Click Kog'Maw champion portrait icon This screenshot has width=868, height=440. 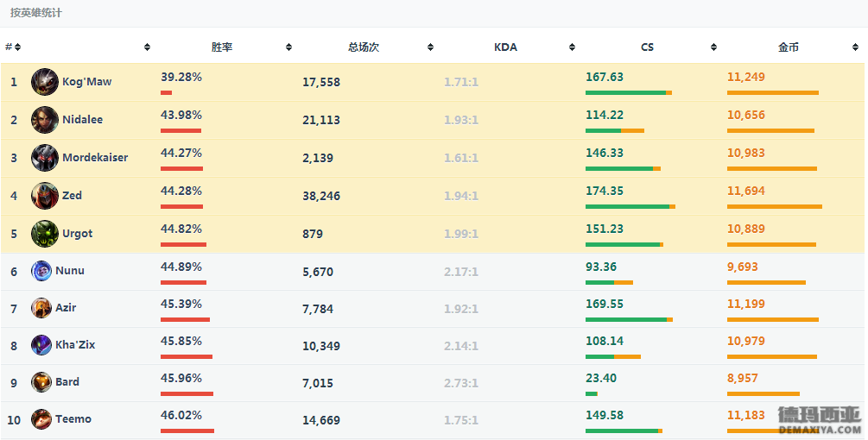click(45, 82)
